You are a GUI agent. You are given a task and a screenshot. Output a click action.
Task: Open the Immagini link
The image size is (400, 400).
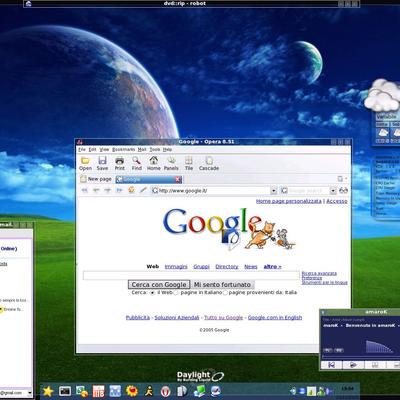[x=176, y=267]
